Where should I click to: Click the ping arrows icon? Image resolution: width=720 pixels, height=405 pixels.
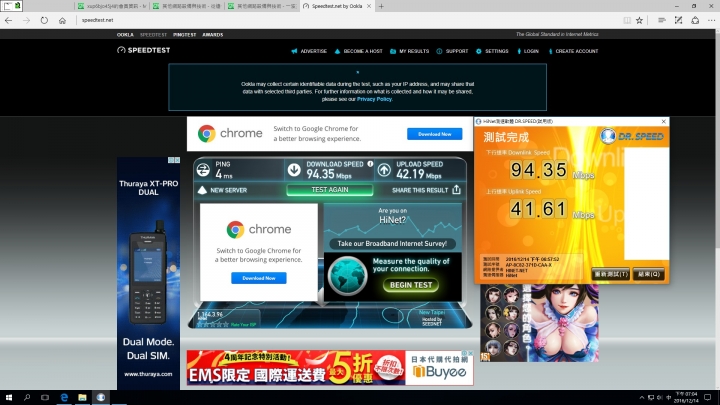click(203, 170)
